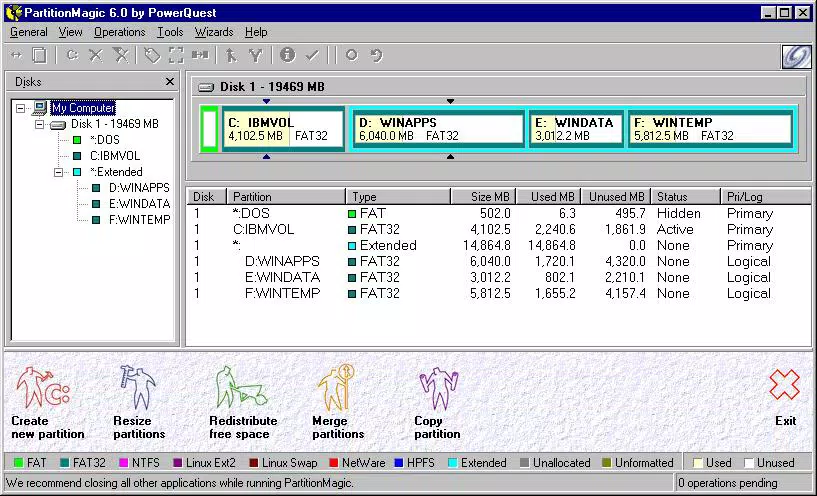Click the Undo last change toolbar icon
The width and height of the screenshot is (817, 496).
click(376, 55)
